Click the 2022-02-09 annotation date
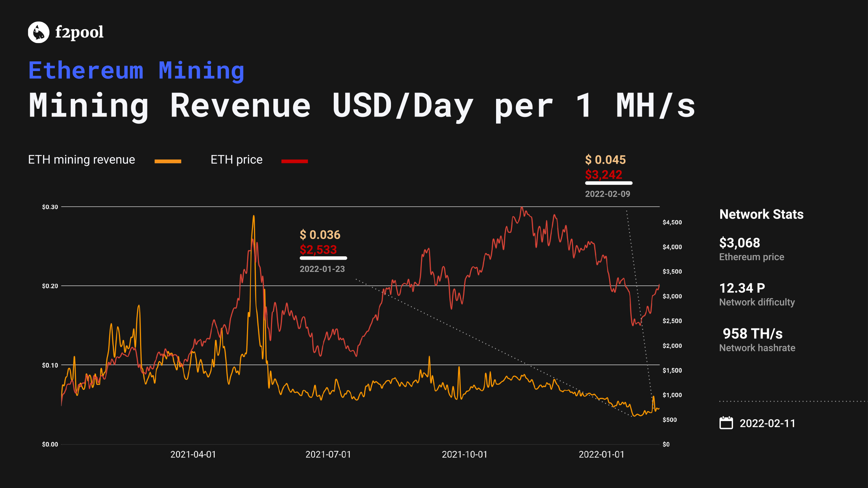The image size is (868, 488). coord(608,194)
